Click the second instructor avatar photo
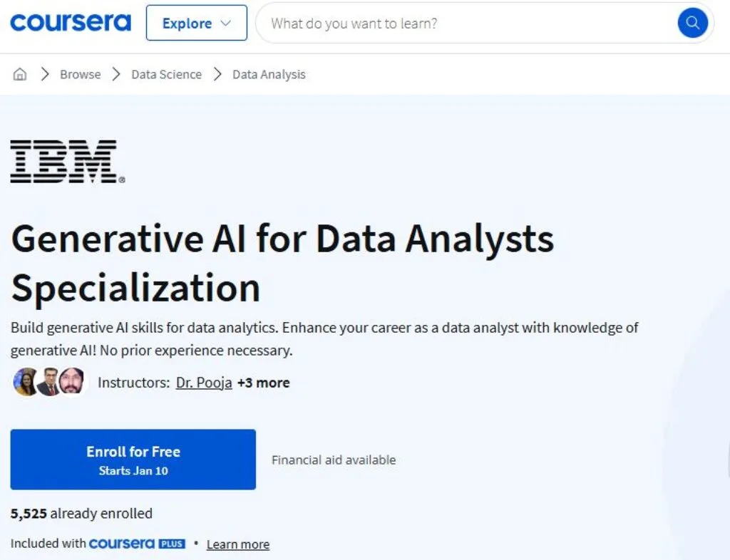The image size is (730, 560). pos(48,383)
